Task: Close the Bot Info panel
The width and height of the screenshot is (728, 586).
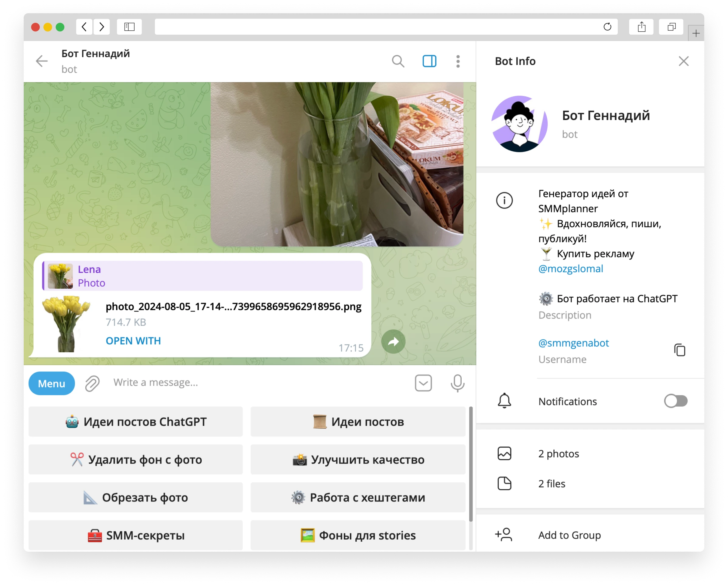Action: click(x=684, y=61)
